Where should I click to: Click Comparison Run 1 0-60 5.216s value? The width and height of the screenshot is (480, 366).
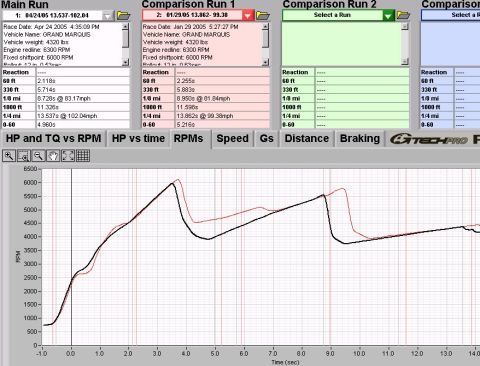[x=222, y=124]
